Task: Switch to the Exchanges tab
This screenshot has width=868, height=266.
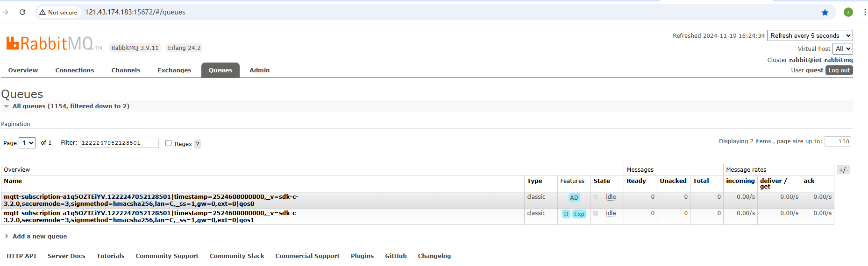Action: [174, 70]
